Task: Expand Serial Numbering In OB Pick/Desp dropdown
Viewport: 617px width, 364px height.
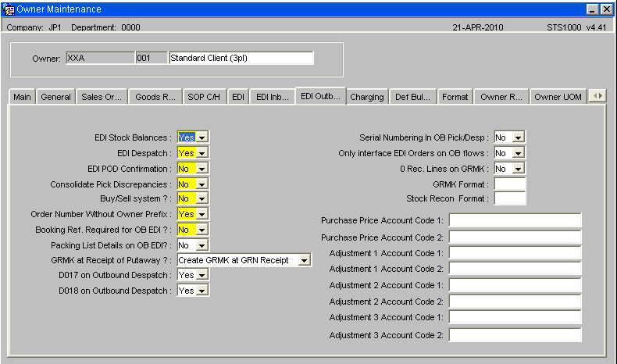Action: coord(519,137)
